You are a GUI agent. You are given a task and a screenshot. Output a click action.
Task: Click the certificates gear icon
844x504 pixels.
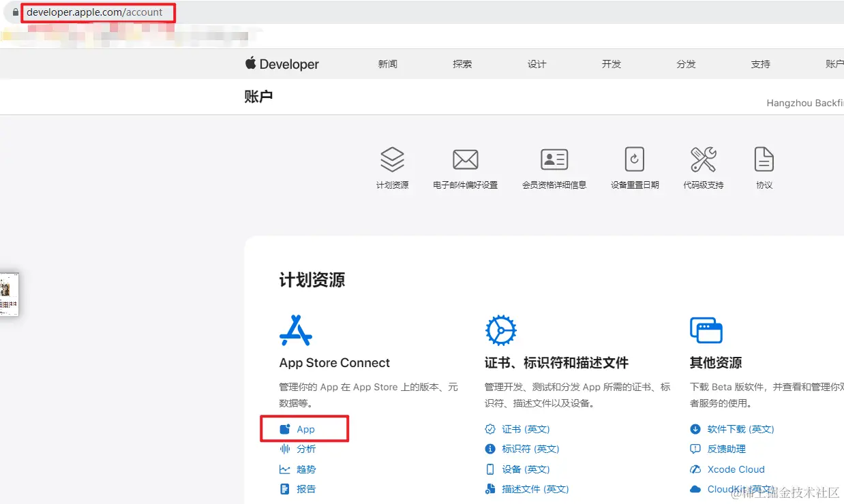(x=500, y=330)
